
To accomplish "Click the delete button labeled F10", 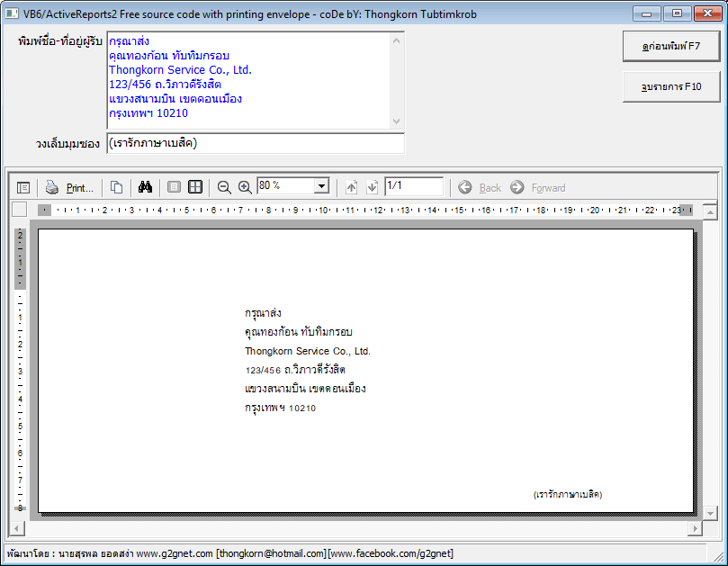I will click(671, 86).
